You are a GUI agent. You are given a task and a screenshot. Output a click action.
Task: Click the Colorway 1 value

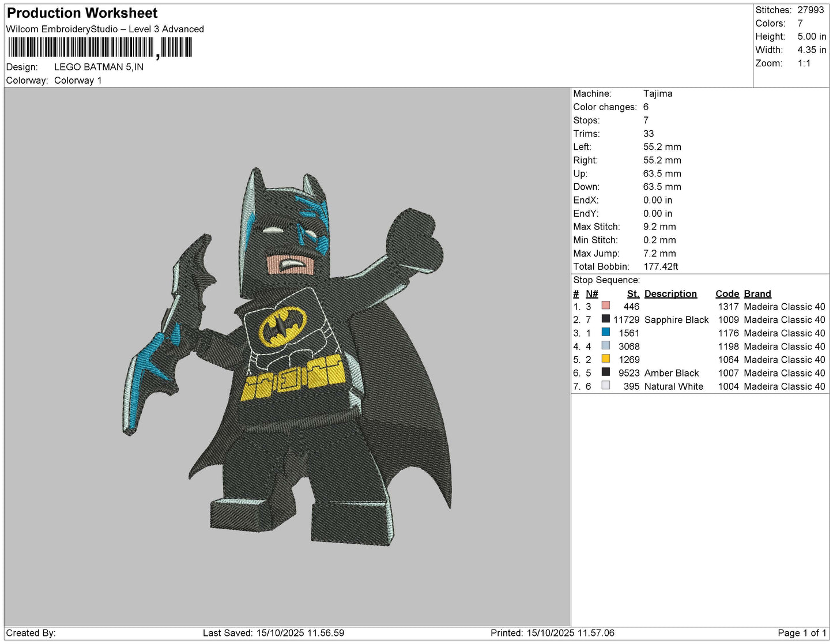click(x=78, y=80)
